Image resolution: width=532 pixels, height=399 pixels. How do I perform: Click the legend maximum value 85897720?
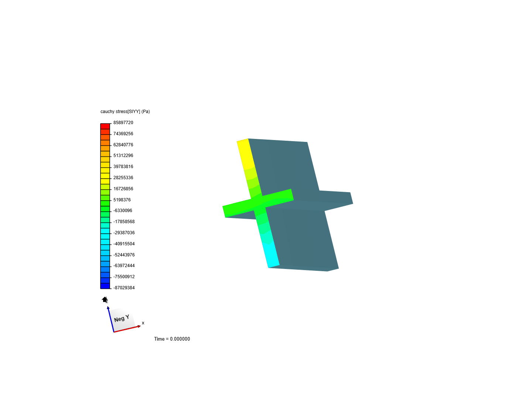(x=123, y=123)
